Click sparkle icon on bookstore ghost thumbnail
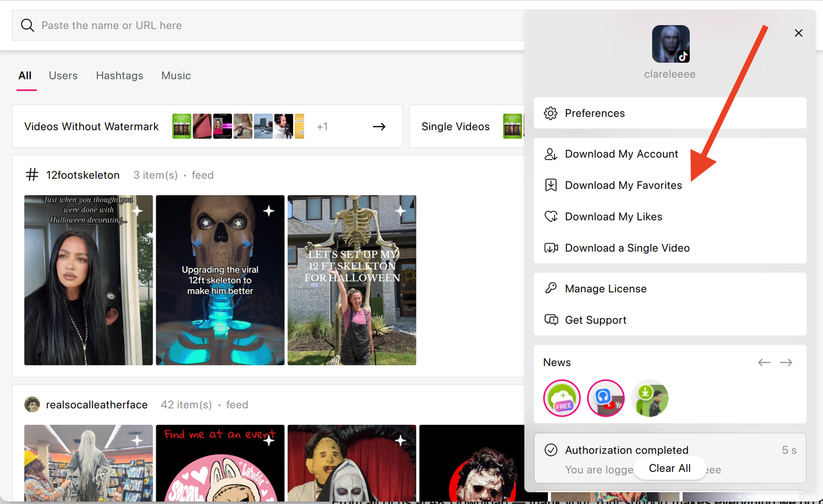823x504 pixels. tap(138, 440)
